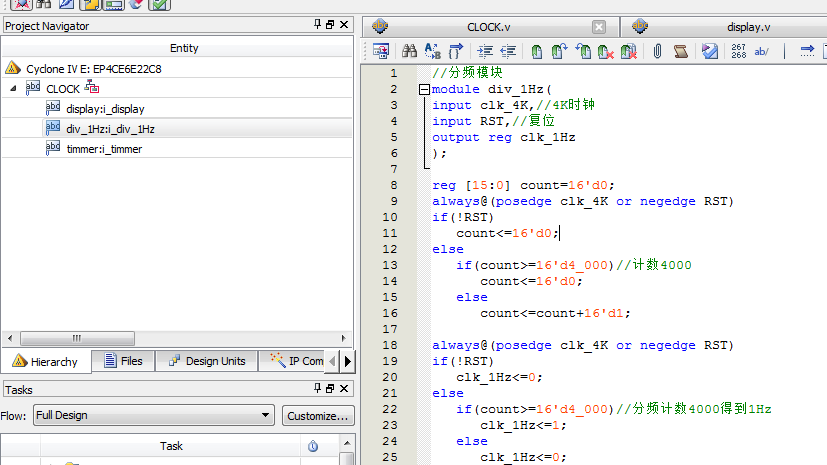
Task: Click the Task column header
Action: [171, 446]
